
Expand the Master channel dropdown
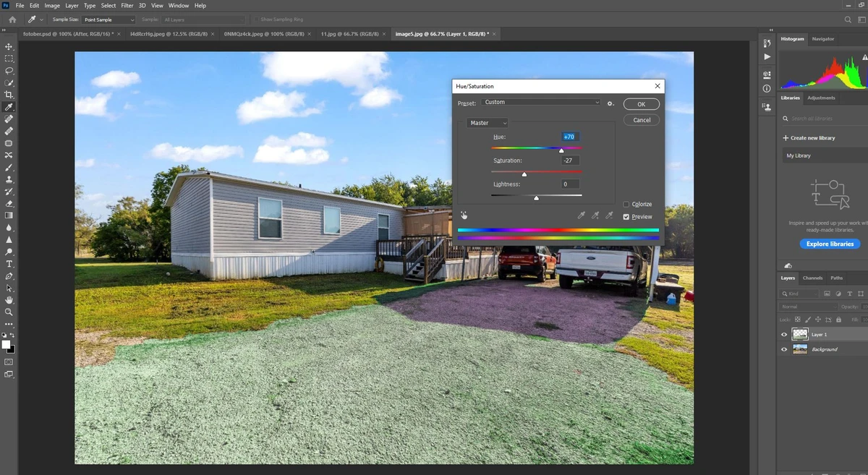[488, 123]
